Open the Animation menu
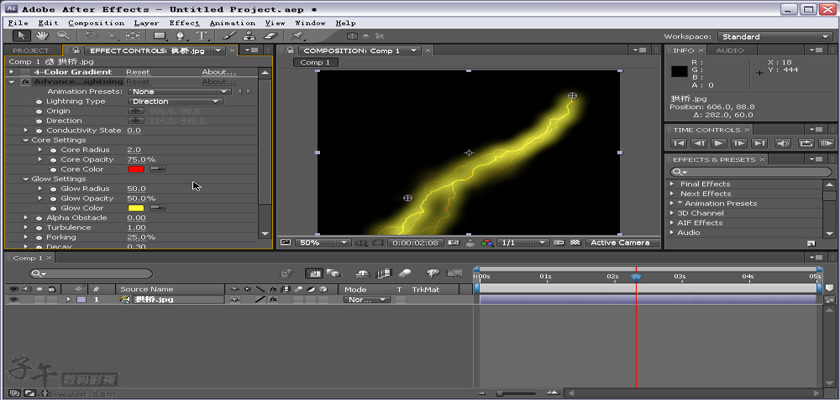840x400 pixels. pos(232,23)
